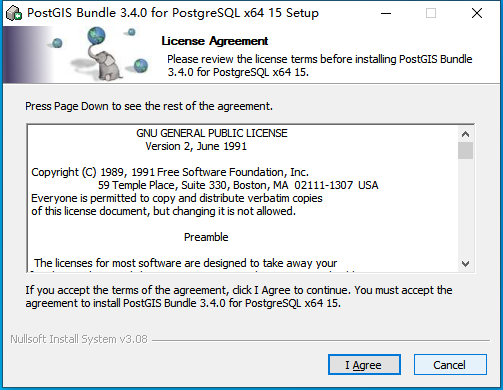Click the PostgreSQL elephant logo in header
503x390 pixels.
pos(104,62)
